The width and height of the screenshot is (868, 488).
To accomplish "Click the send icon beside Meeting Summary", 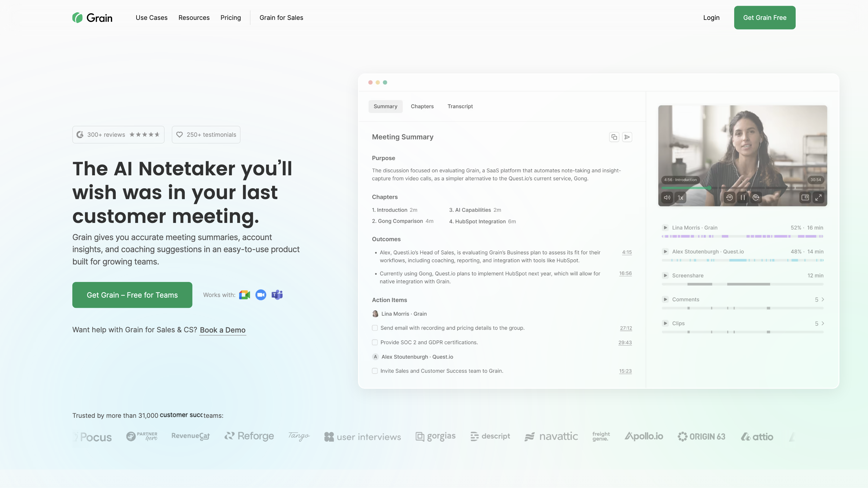I will [x=627, y=137].
